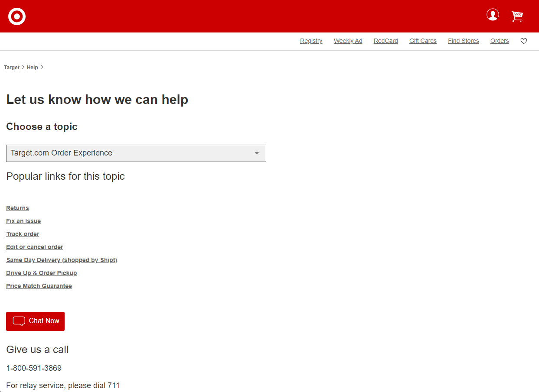Go to the RedCard page
Viewport: 539px width, 392px height.
coord(385,41)
